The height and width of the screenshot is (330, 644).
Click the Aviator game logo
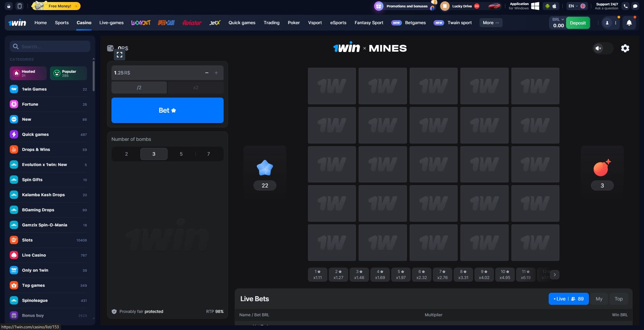click(x=192, y=23)
